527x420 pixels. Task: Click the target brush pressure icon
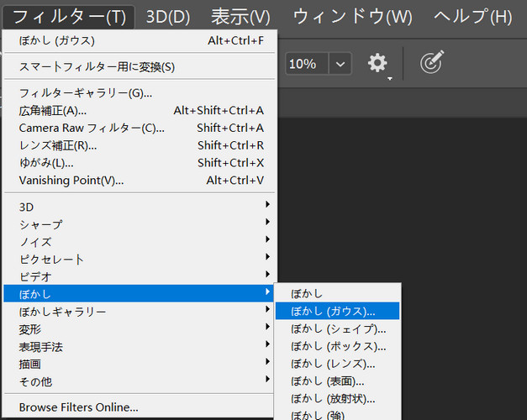pyautogui.click(x=432, y=62)
